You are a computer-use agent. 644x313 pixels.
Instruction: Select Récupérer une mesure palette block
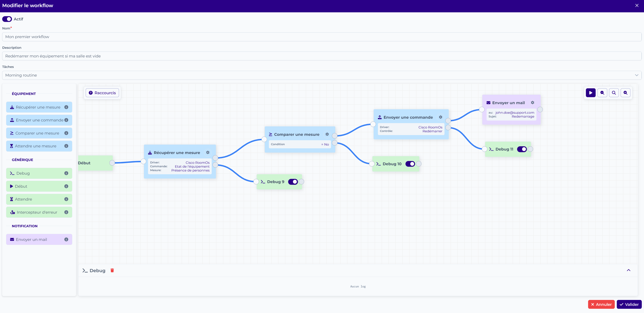pos(39,107)
